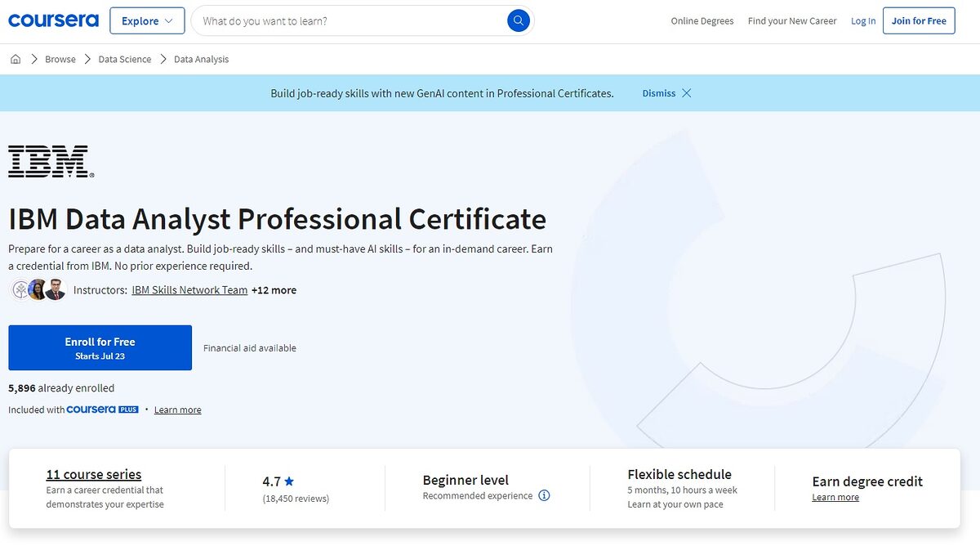Click '(18,450 reviews)' text

point(296,498)
